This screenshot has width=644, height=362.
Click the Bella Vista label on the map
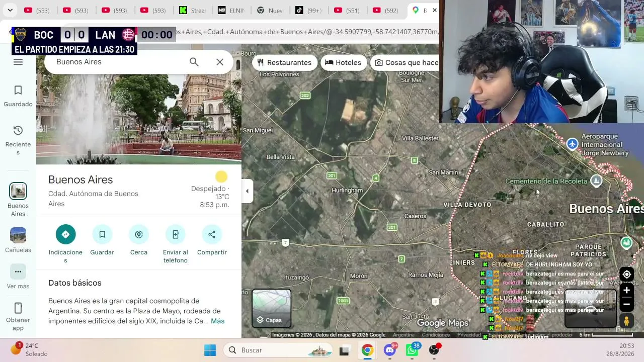click(x=280, y=157)
